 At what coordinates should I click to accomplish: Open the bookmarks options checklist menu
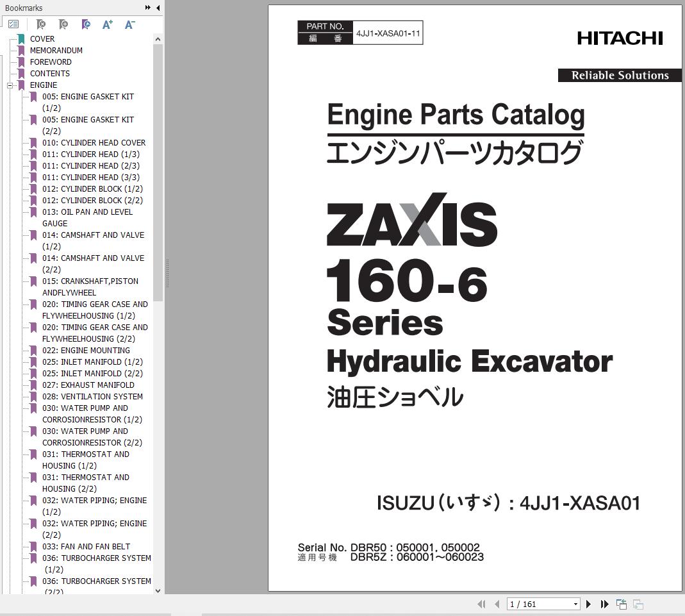click(13, 24)
